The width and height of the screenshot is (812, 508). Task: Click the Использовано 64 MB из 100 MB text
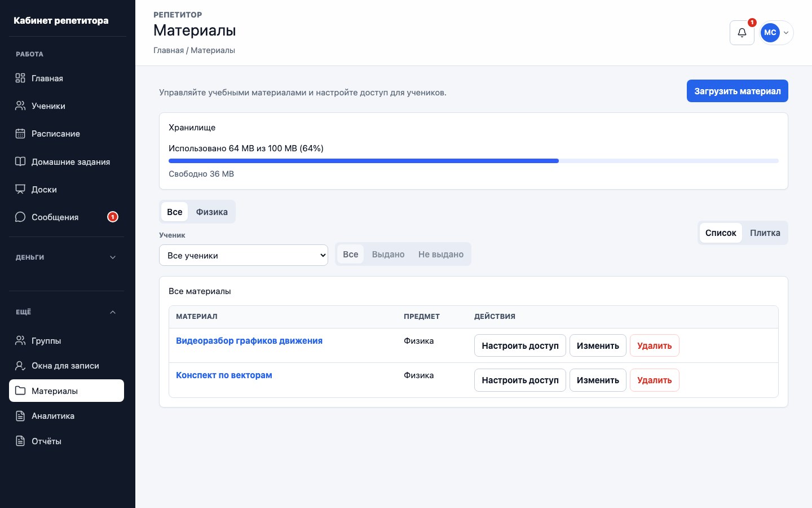(246, 148)
